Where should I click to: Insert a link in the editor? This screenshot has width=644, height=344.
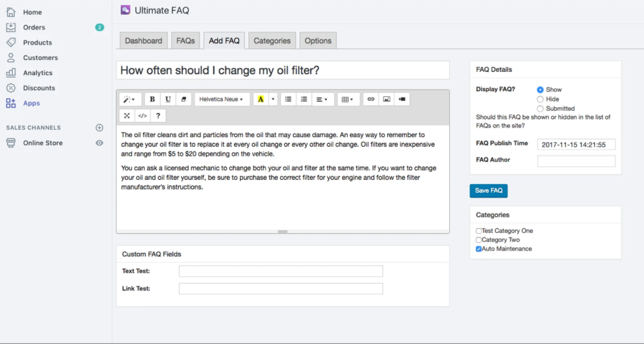pos(371,99)
